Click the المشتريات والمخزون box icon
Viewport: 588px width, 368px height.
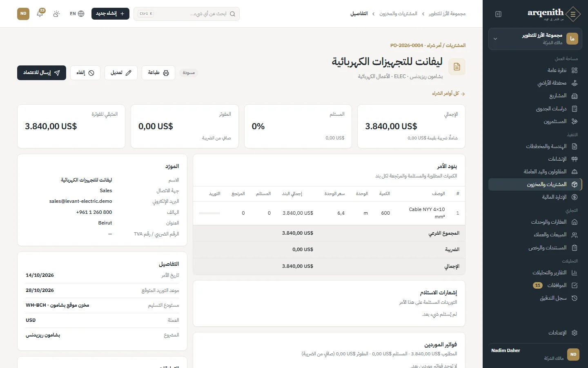(x=575, y=184)
